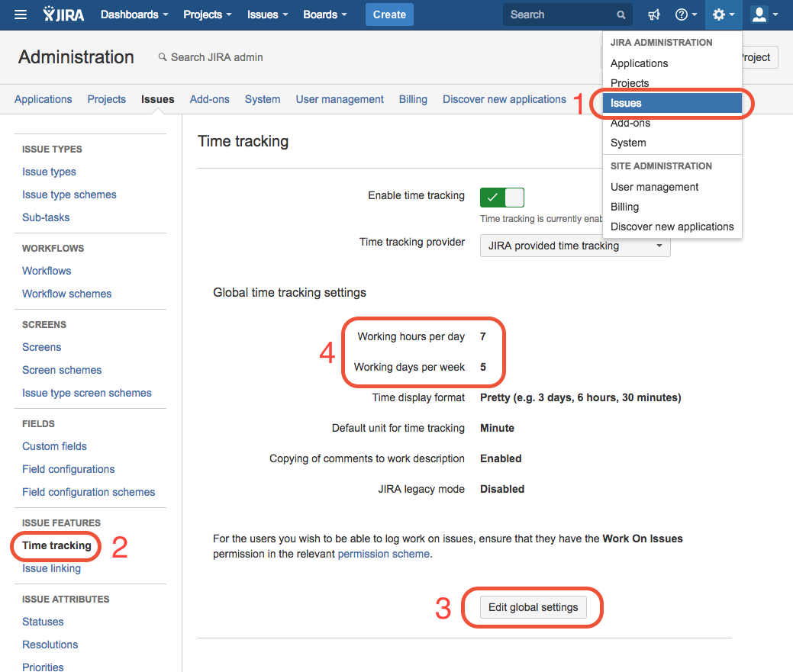Open the Billing admin tab
The height and width of the screenshot is (672, 793).
click(413, 99)
